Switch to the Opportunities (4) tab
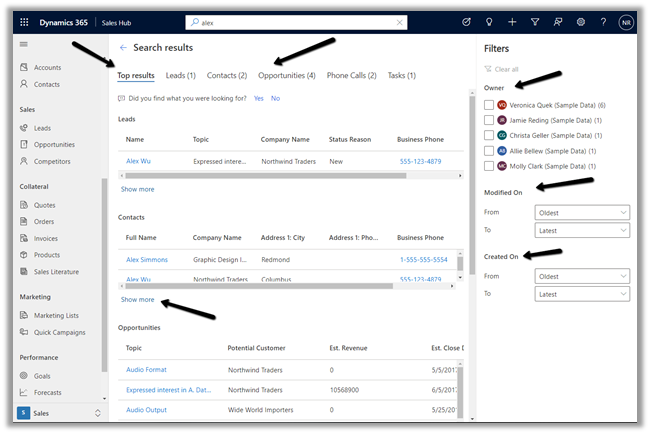The height and width of the screenshot is (434, 650). click(x=286, y=75)
